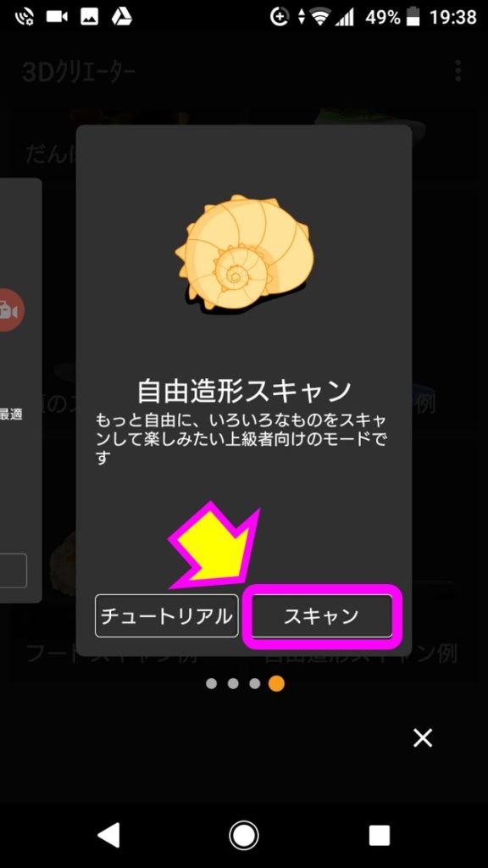Tap the Android back navigation button
The image size is (488, 868).
tap(108, 835)
